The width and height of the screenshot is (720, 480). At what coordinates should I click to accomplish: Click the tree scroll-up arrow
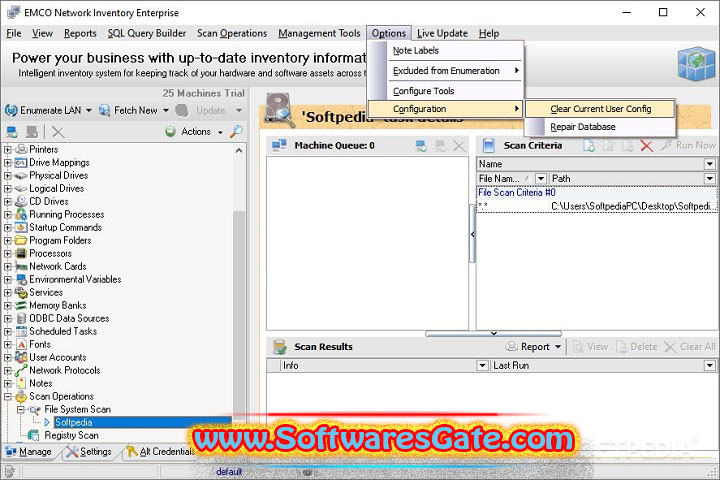(x=239, y=151)
